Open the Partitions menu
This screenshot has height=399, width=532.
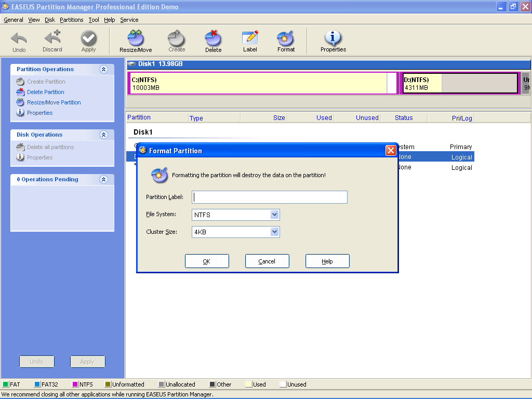coord(71,20)
